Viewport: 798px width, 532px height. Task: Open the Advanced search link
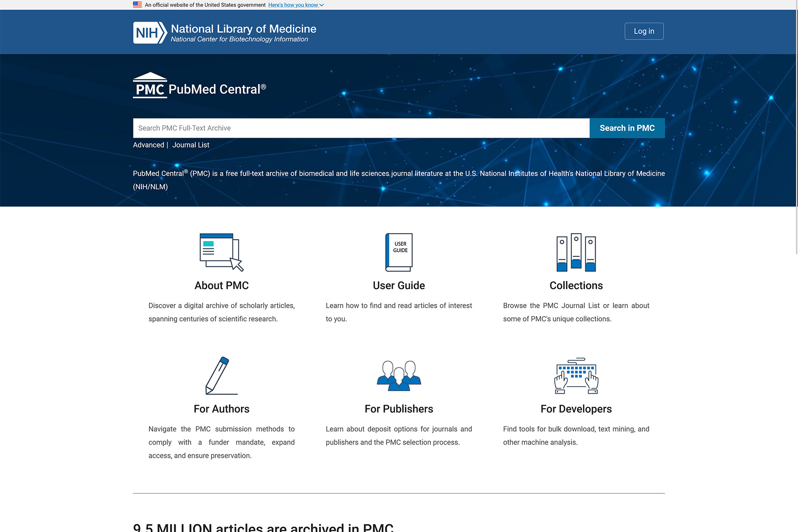(149, 145)
